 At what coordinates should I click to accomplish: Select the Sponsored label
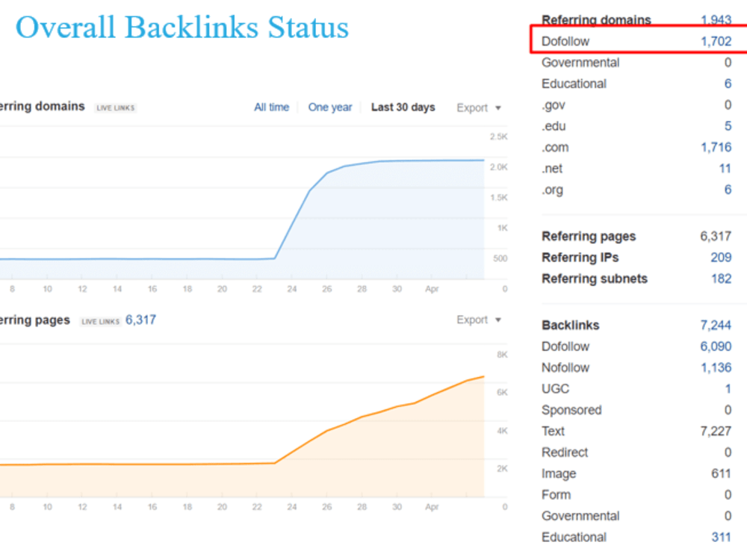(x=571, y=410)
